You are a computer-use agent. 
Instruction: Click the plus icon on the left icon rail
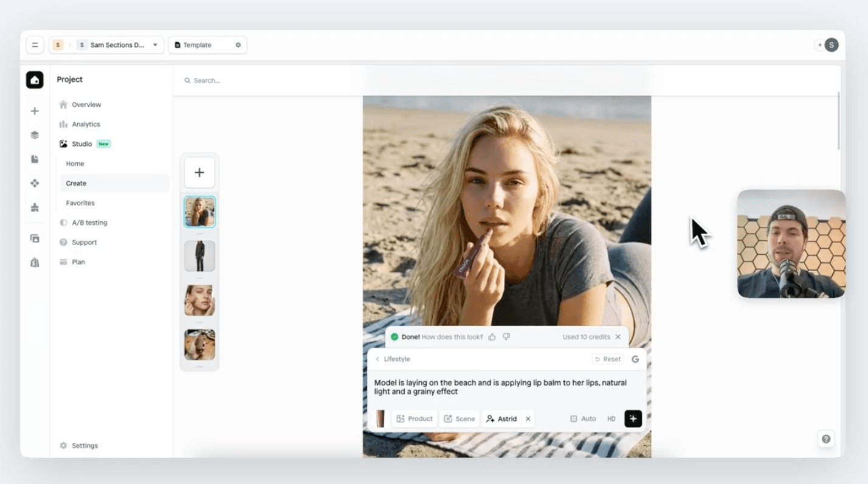(35, 111)
